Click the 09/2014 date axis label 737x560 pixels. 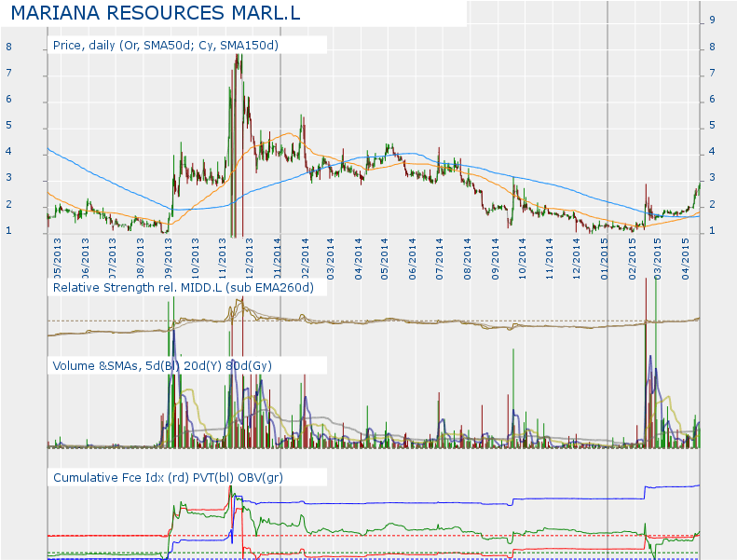(x=495, y=259)
